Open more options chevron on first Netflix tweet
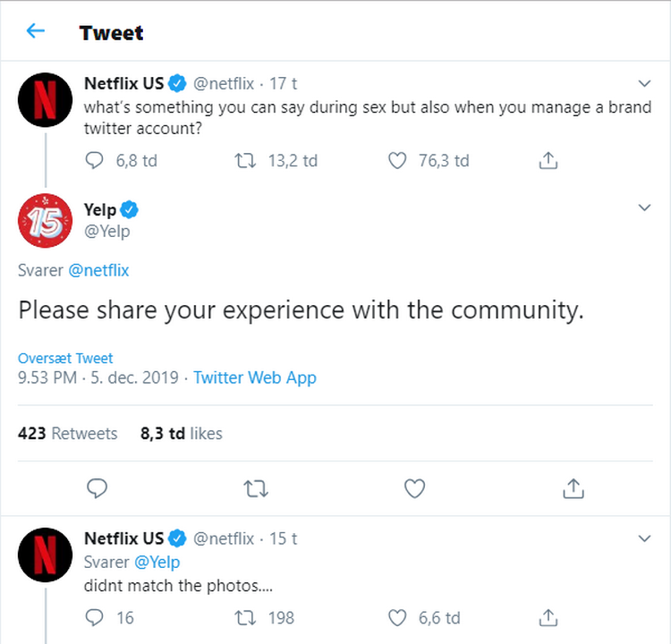671x644 pixels. (644, 83)
